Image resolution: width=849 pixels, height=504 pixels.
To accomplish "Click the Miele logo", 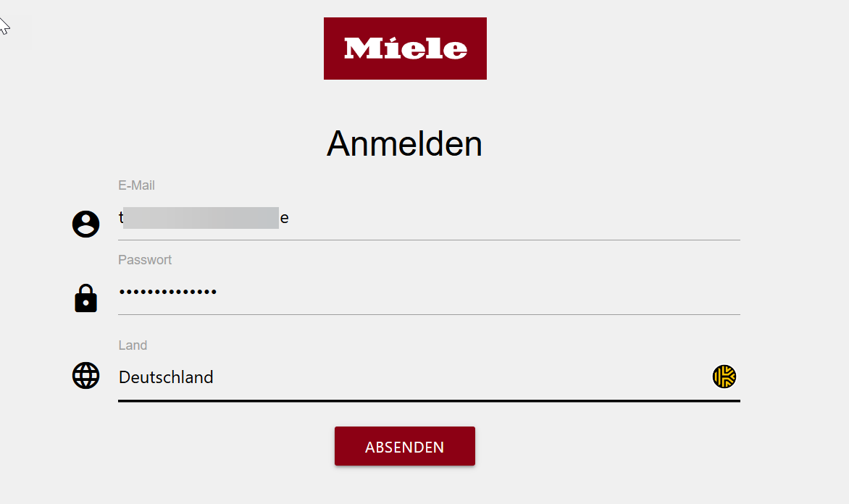I will tap(405, 49).
